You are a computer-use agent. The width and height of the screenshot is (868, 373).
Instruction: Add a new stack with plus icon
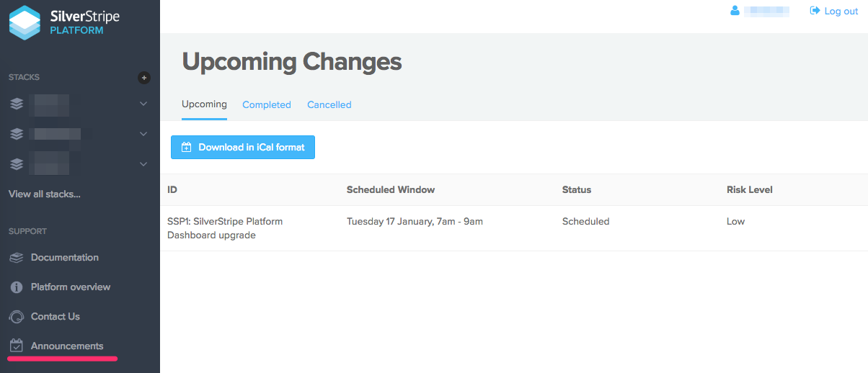pyautogui.click(x=144, y=77)
